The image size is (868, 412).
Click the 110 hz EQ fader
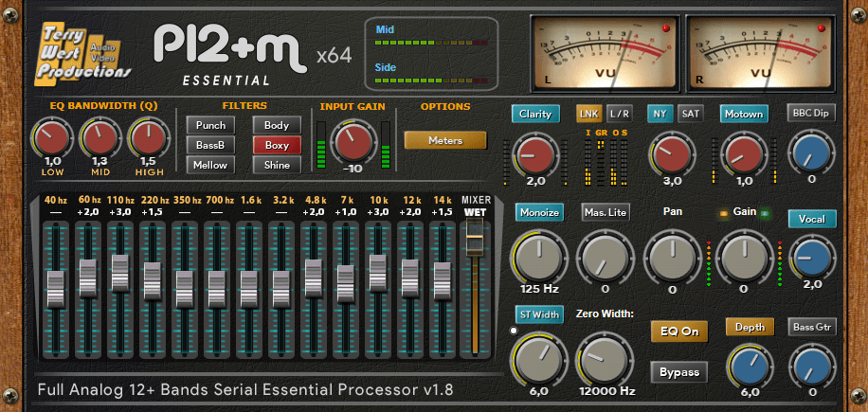pyautogui.click(x=120, y=273)
